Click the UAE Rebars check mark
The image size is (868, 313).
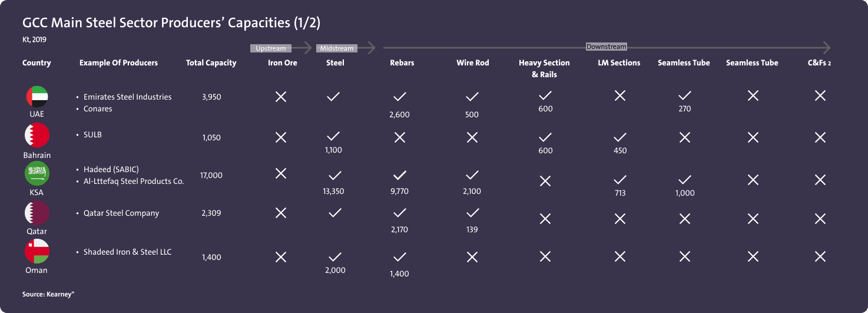tap(400, 97)
